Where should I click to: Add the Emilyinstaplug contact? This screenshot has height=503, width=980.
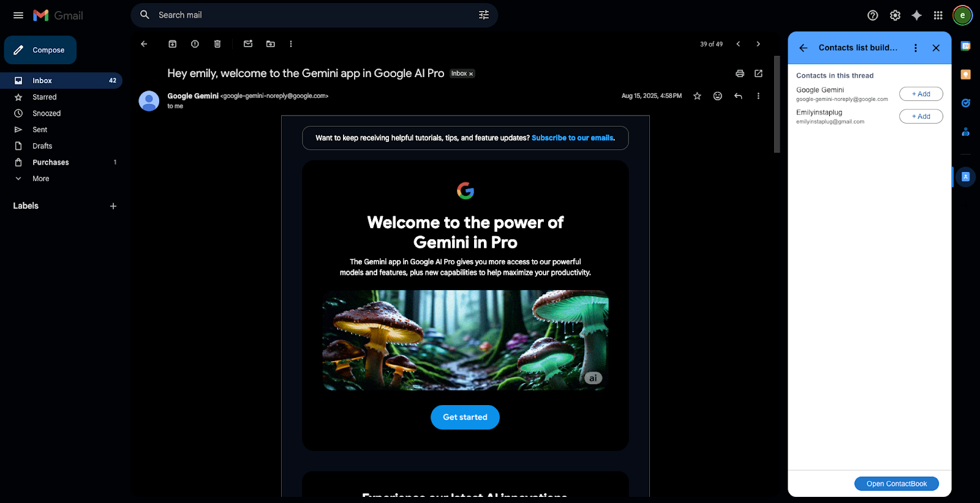click(921, 116)
